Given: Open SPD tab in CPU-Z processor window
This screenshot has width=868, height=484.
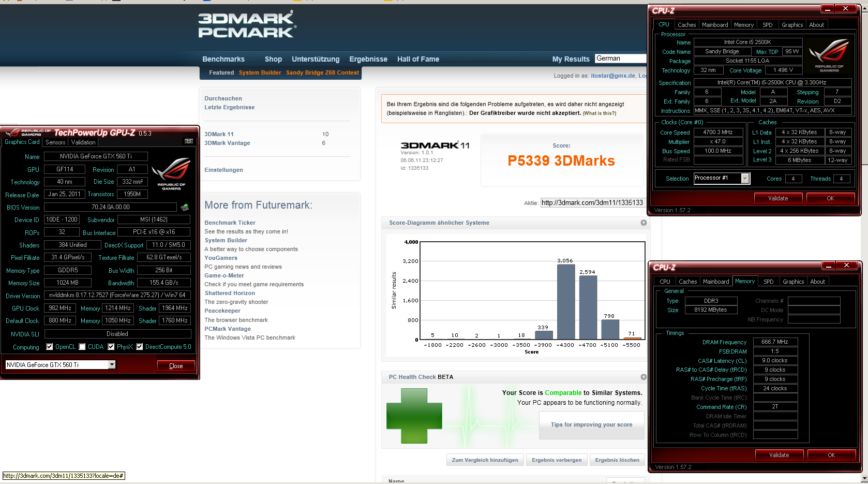Looking at the screenshot, I should pyautogui.click(x=768, y=25).
